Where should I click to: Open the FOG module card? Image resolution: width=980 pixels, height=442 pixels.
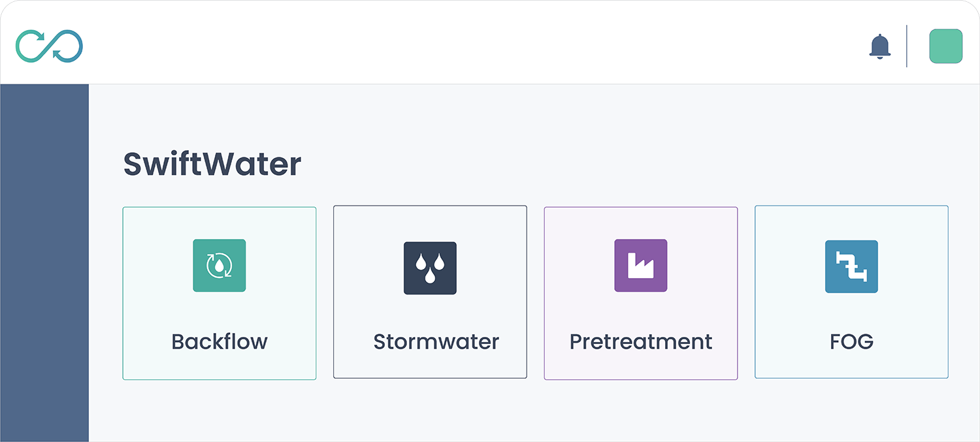click(851, 307)
